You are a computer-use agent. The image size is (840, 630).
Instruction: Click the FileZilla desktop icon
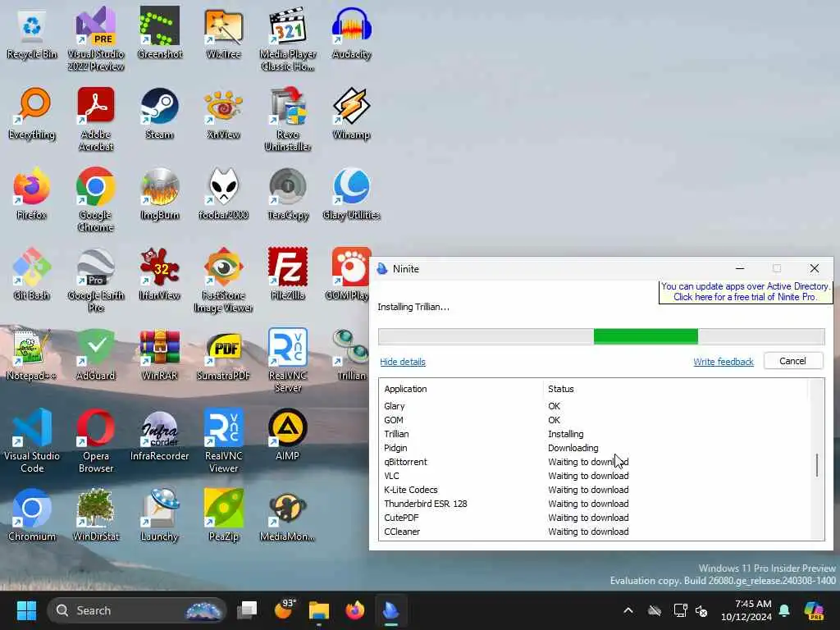pos(288,274)
